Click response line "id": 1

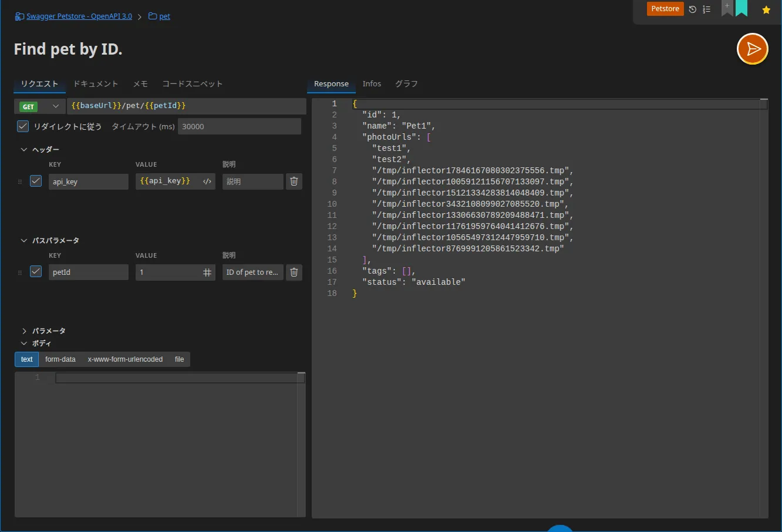coord(382,115)
